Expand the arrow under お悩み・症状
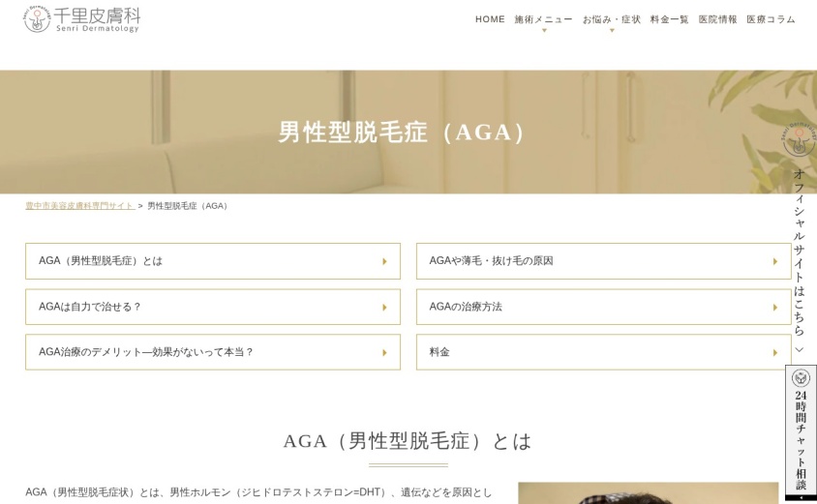This screenshot has height=504, width=817. 612,31
